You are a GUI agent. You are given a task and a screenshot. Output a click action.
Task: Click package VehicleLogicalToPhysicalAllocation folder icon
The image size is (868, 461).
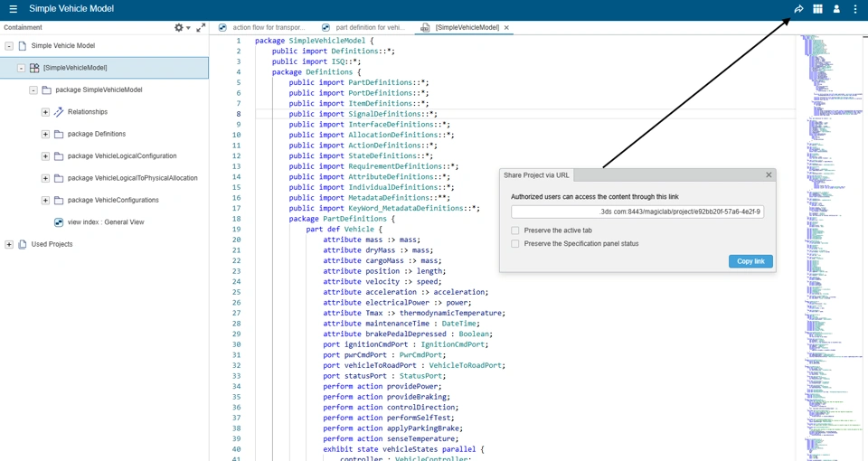click(59, 178)
